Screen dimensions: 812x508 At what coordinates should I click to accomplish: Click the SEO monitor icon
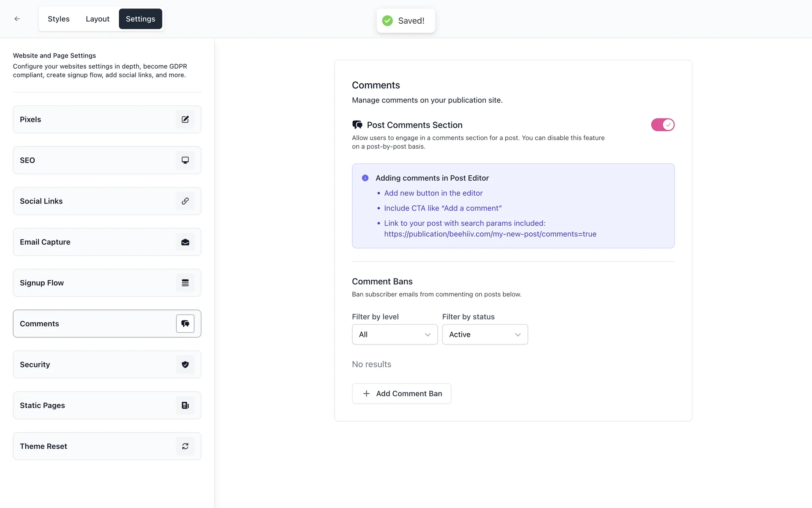pos(185,160)
